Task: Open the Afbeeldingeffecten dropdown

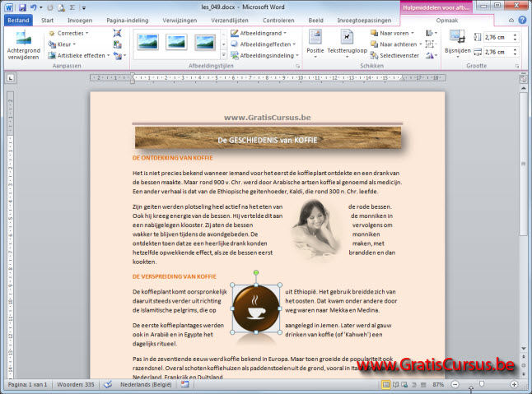Action: [263, 44]
